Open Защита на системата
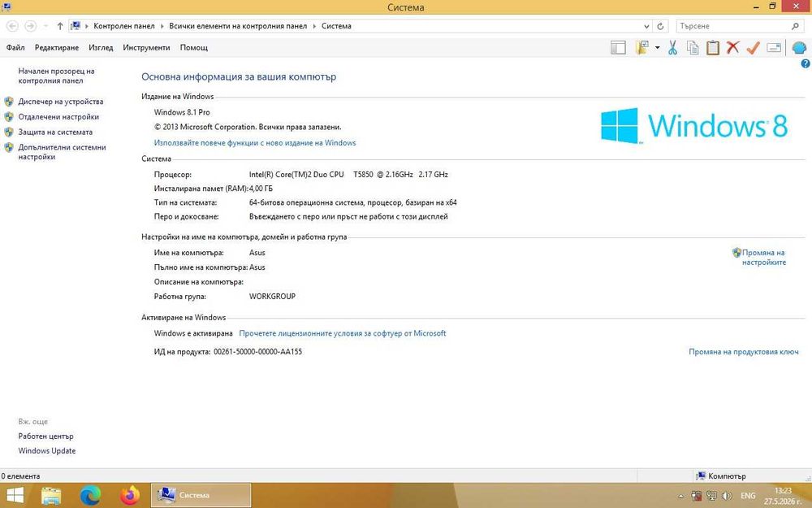This screenshot has height=508, width=812. (x=55, y=132)
